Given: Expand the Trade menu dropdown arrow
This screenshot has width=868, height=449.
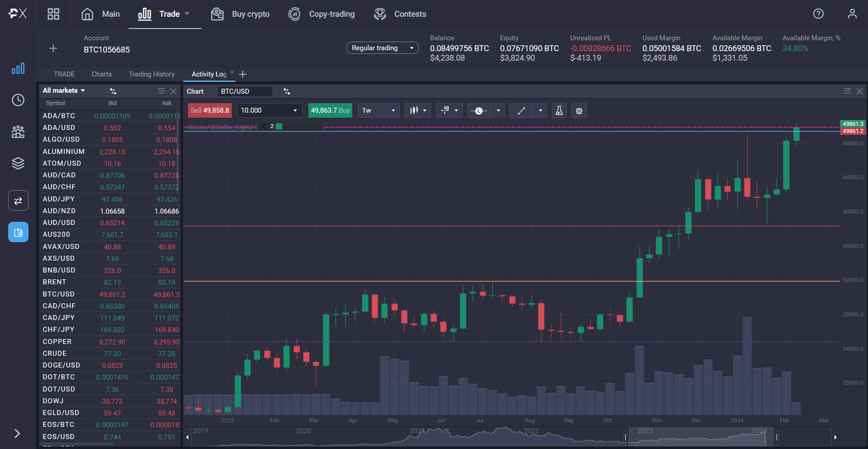Looking at the screenshot, I should click(x=187, y=14).
